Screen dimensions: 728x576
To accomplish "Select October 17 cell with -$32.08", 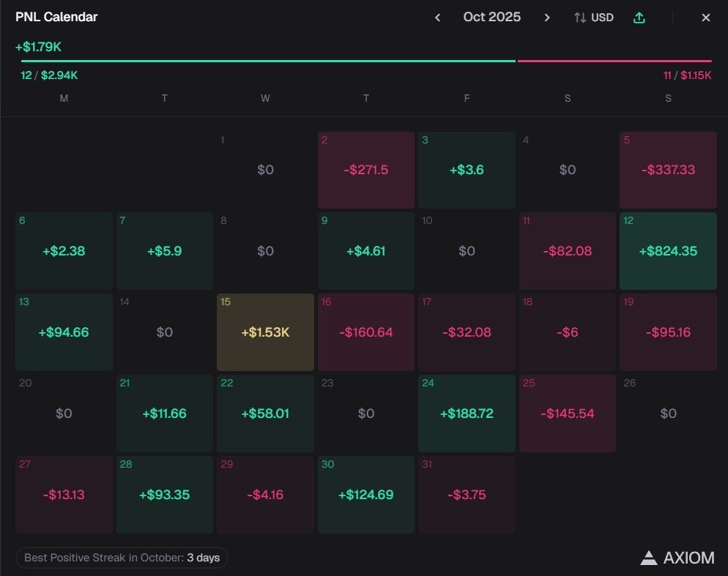I will (x=467, y=332).
